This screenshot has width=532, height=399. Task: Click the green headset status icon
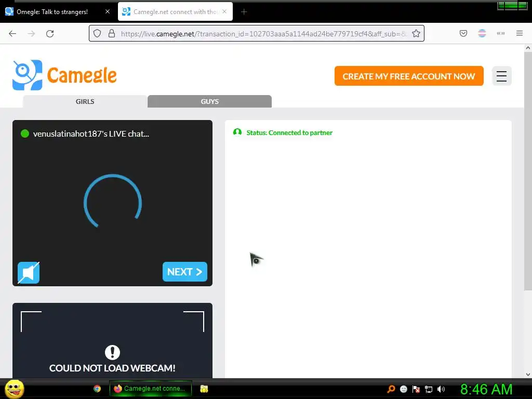[x=237, y=132]
